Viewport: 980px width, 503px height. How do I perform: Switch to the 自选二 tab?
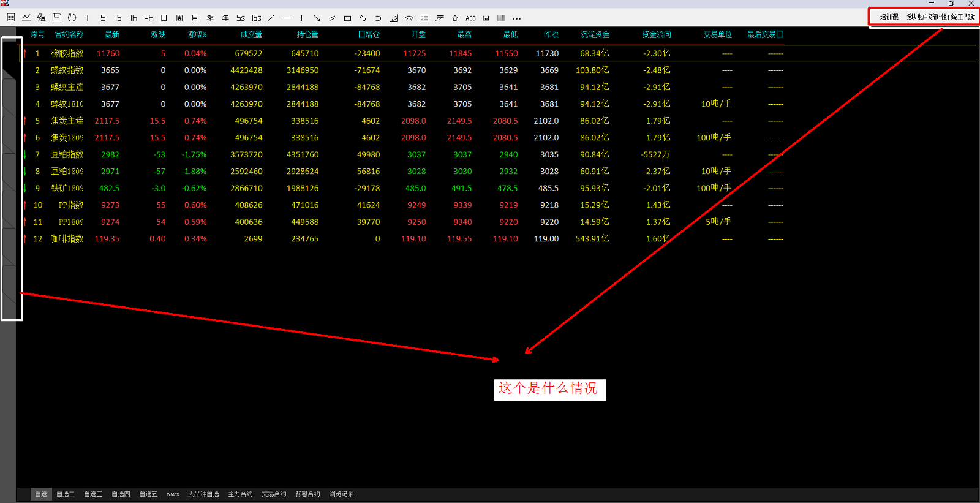(x=66, y=494)
